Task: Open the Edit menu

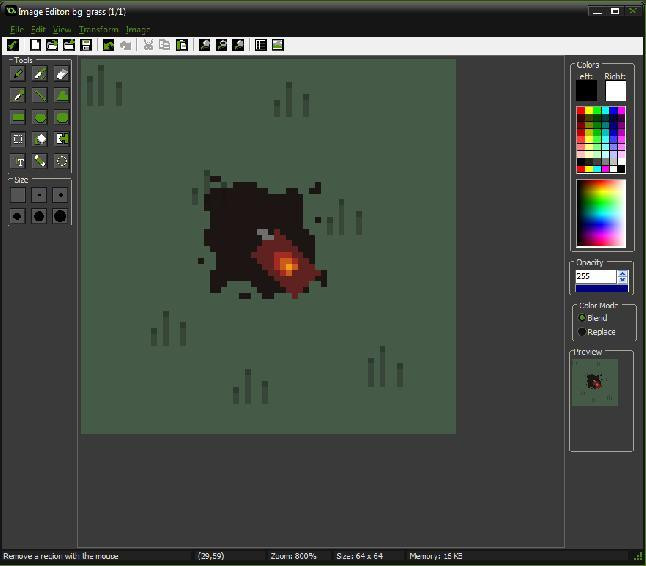Action: (38, 30)
